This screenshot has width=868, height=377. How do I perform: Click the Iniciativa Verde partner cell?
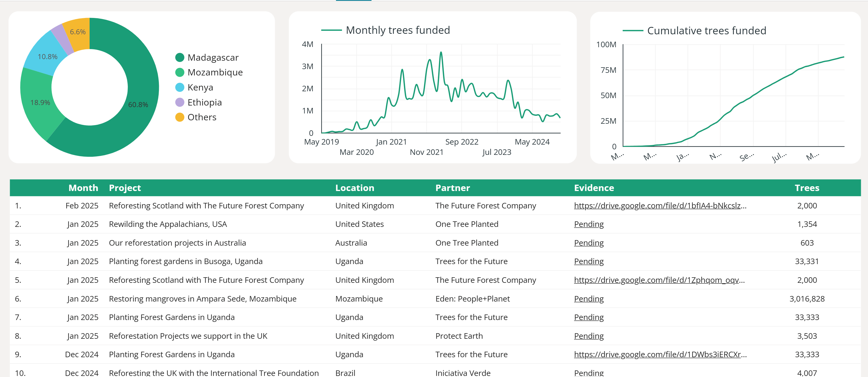click(x=463, y=373)
